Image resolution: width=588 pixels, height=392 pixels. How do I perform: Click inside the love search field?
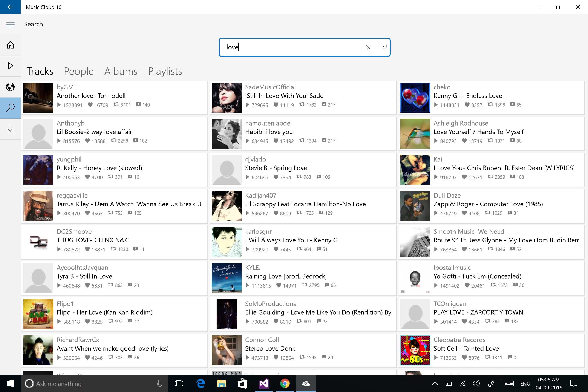pyautogui.click(x=290, y=47)
